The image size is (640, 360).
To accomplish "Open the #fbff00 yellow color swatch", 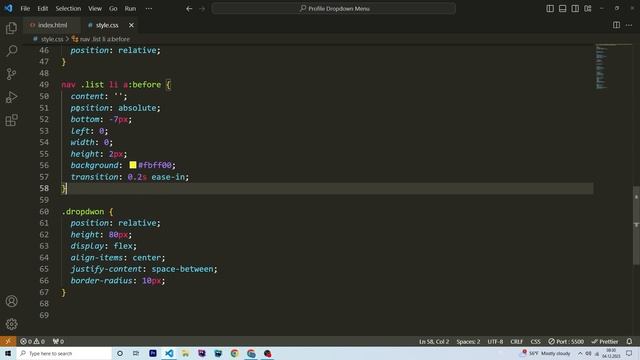I will click(x=133, y=165).
